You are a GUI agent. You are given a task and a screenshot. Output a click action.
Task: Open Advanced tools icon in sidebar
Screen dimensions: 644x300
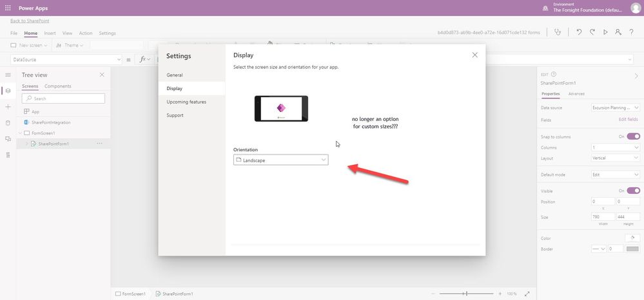point(8,155)
